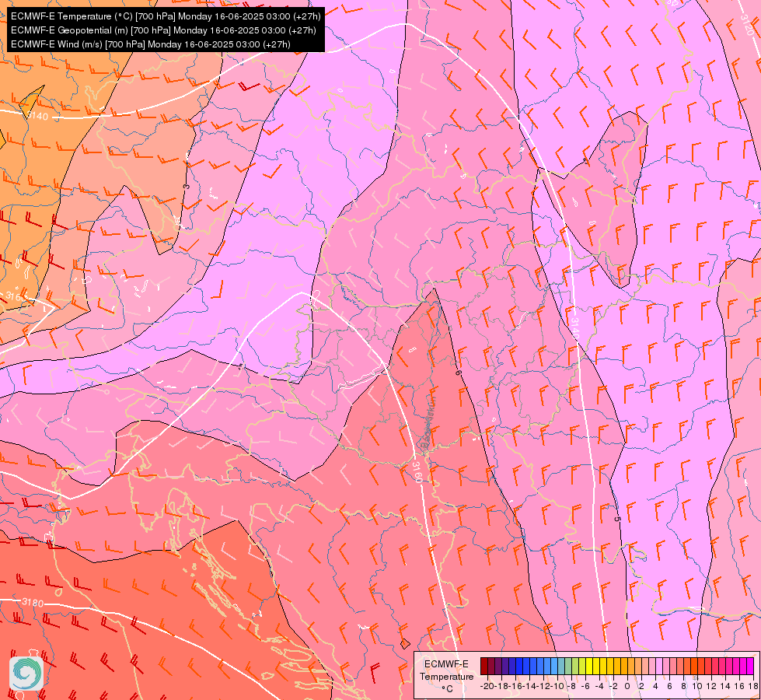Click the '-8' legend tick label
The image size is (761, 700).
coord(571,686)
